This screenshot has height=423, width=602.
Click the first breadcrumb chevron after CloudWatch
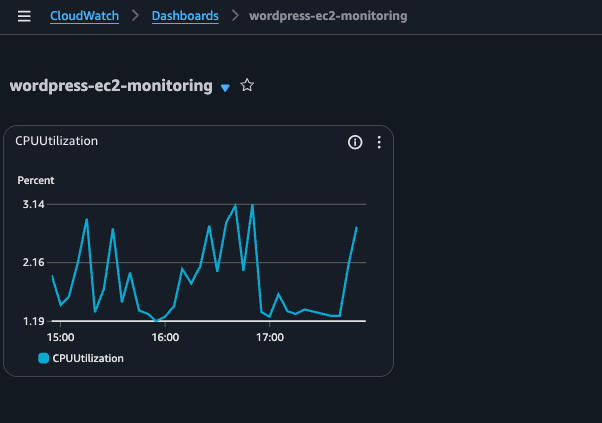[x=136, y=17]
